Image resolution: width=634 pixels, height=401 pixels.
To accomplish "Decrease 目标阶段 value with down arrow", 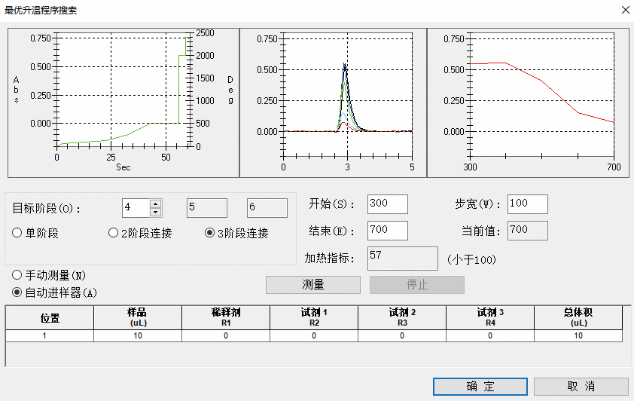I will pos(155,212).
